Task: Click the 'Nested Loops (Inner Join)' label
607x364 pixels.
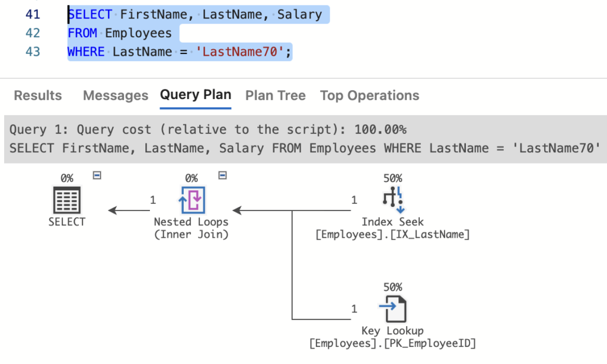Action: (x=191, y=228)
